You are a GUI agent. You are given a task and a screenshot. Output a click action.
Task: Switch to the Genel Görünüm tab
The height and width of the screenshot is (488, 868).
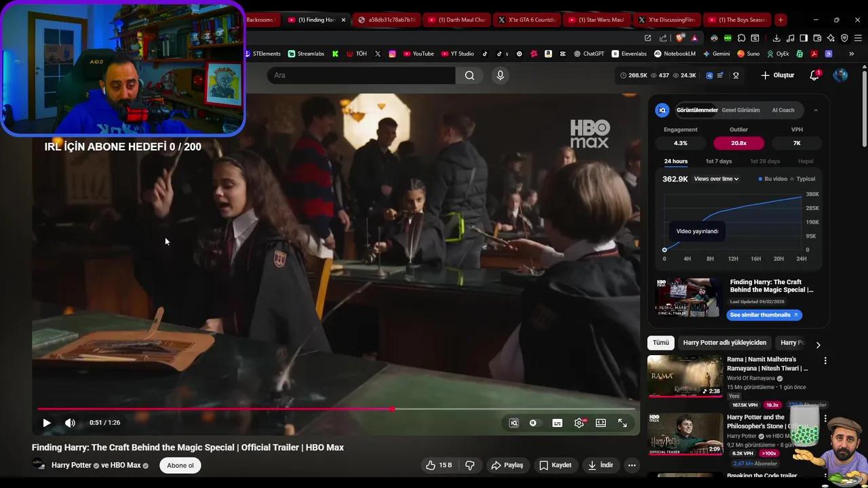coord(741,110)
